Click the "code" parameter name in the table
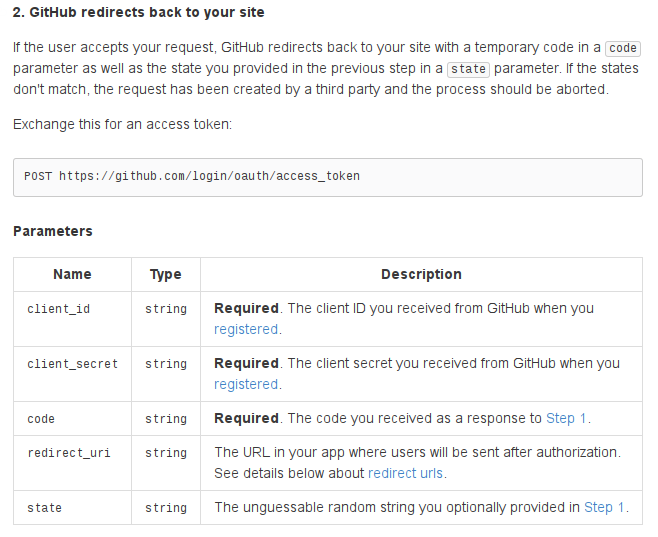The width and height of the screenshot is (658, 537). coord(41,419)
